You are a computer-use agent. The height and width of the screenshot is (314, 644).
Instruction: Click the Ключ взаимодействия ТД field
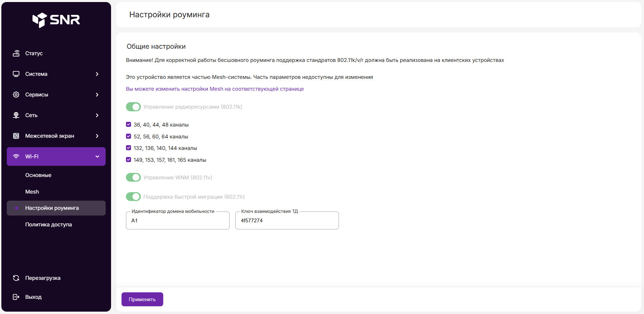(x=287, y=221)
